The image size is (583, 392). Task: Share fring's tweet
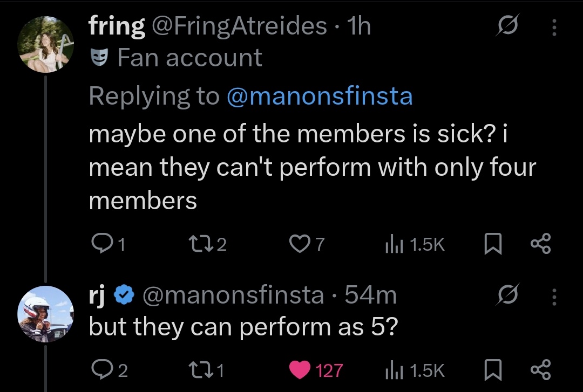(540, 245)
